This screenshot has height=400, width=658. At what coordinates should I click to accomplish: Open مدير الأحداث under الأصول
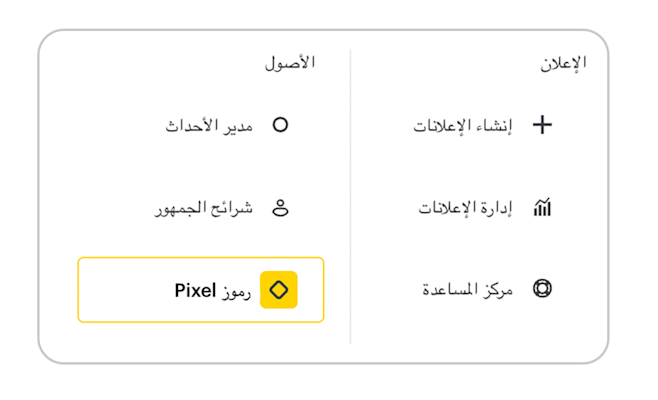click(208, 126)
